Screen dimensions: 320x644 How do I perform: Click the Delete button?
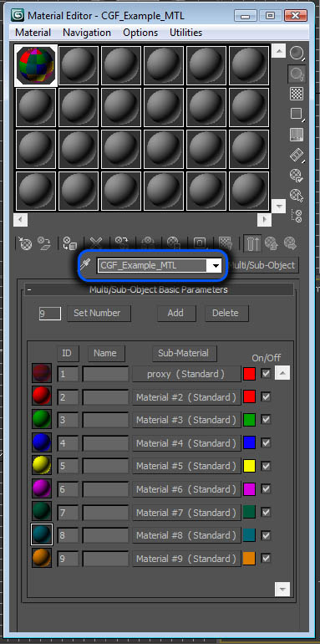pyautogui.click(x=227, y=313)
